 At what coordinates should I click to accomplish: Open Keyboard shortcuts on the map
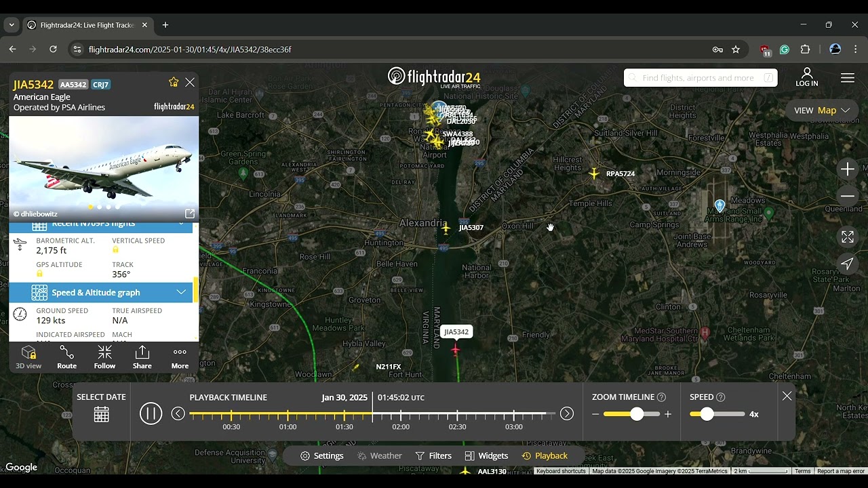[x=561, y=471]
